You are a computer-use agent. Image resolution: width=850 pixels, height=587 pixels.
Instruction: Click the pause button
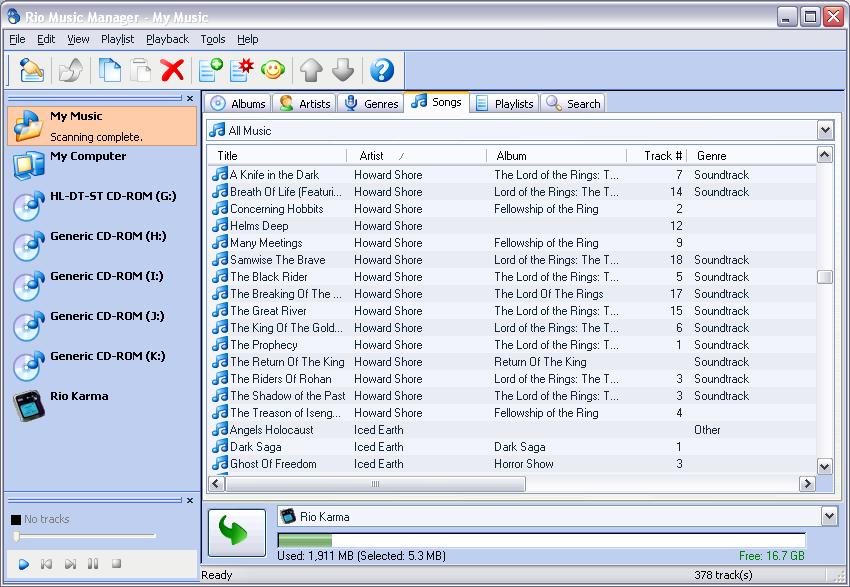[x=93, y=564]
